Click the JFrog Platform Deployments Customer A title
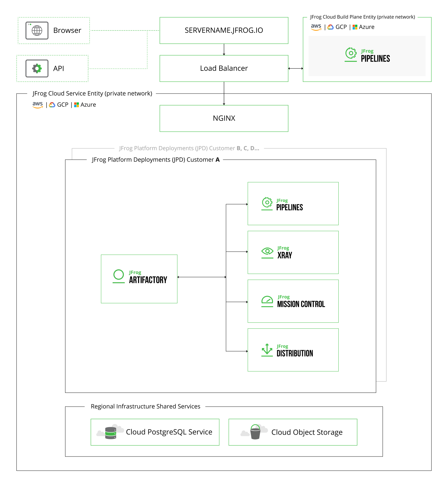The width and height of the screenshot is (448, 484). coord(156,160)
